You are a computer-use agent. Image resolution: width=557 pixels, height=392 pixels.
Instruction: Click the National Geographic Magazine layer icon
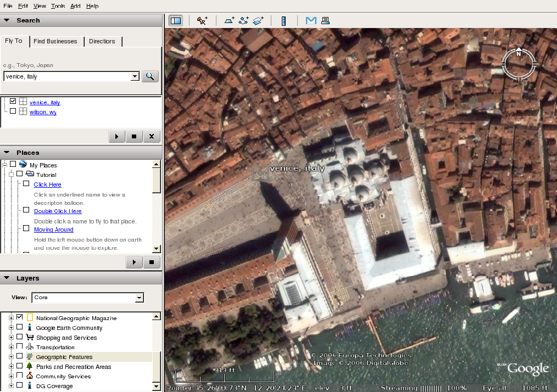[x=30, y=317]
